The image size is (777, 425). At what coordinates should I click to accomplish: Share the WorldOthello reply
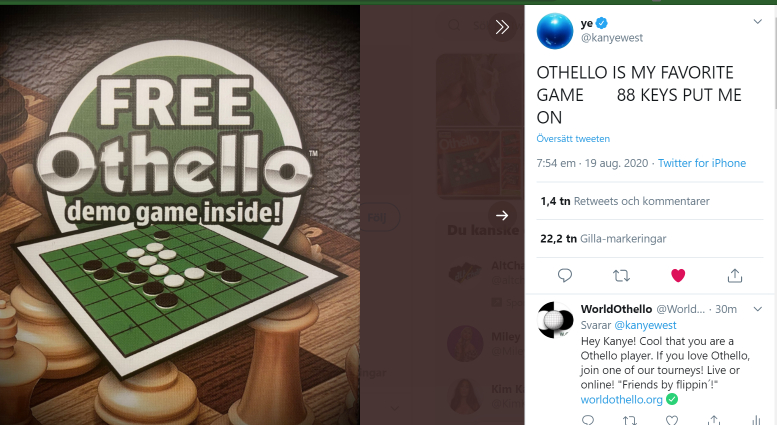[x=714, y=420]
